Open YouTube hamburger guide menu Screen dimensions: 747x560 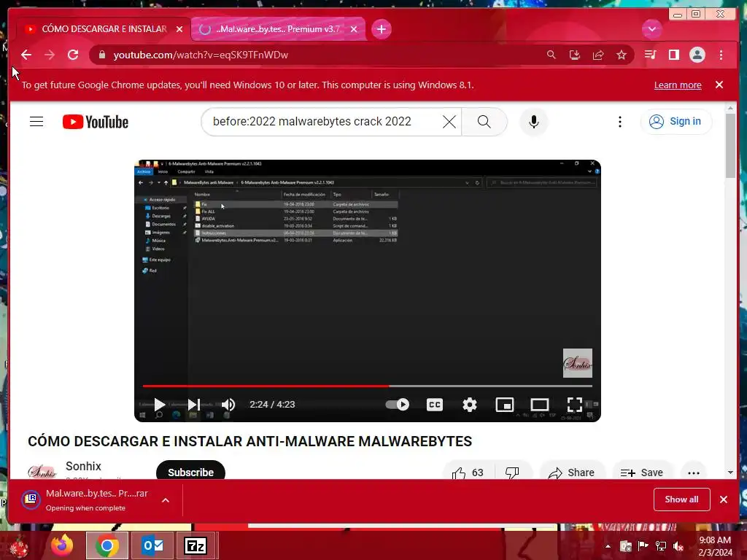pos(36,122)
